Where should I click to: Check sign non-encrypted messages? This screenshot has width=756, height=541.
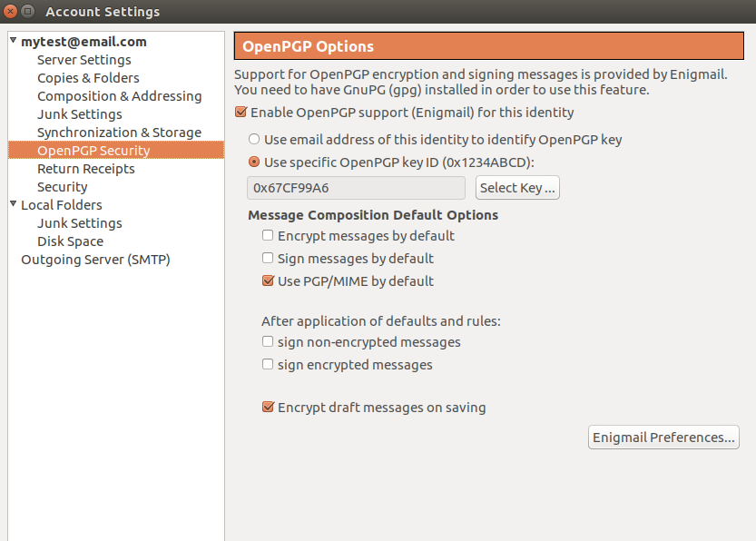click(x=268, y=341)
